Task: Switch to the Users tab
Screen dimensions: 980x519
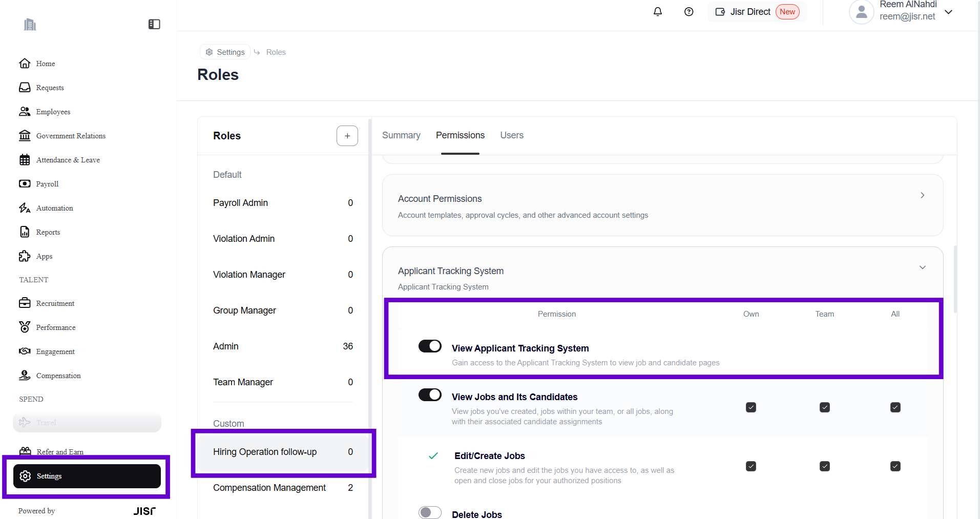Action: point(511,135)
